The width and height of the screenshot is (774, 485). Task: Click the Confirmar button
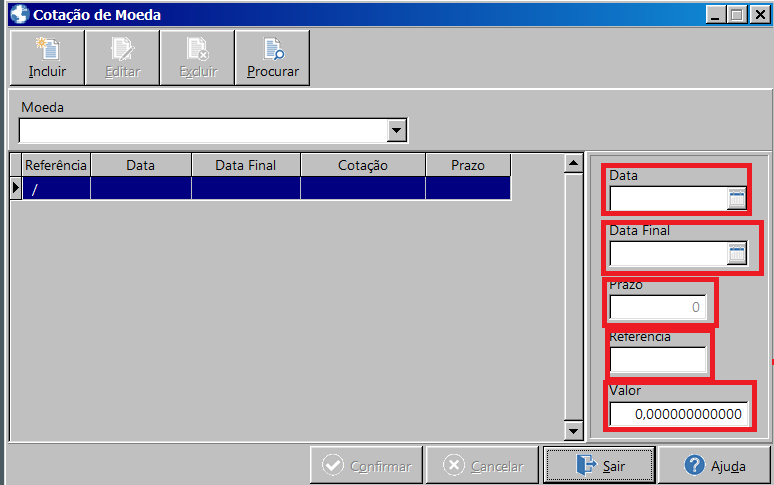click(x=366, y=465)
